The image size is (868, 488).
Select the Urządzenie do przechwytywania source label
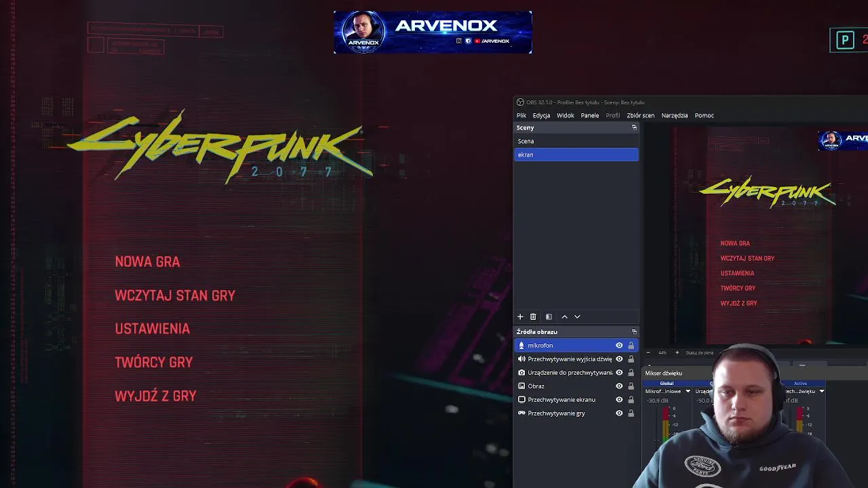pyautogui.click(x=570, y=373)
